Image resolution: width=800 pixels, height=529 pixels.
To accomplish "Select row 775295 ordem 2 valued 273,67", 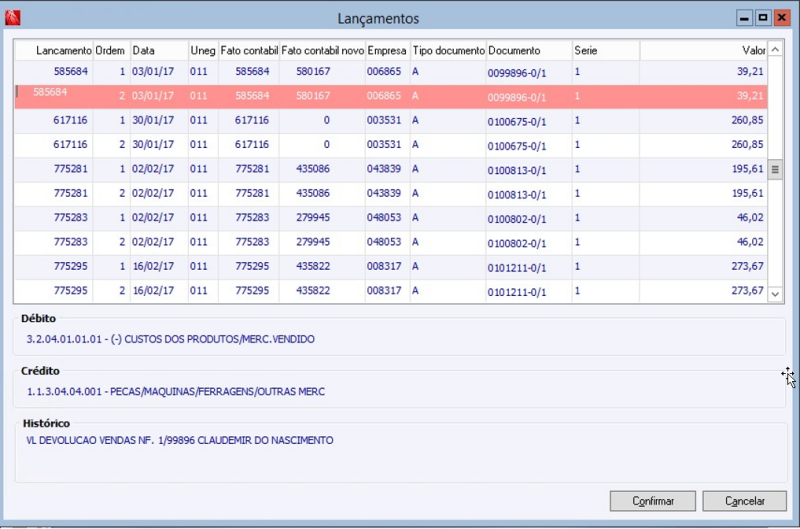I will (x=391, y=291).
